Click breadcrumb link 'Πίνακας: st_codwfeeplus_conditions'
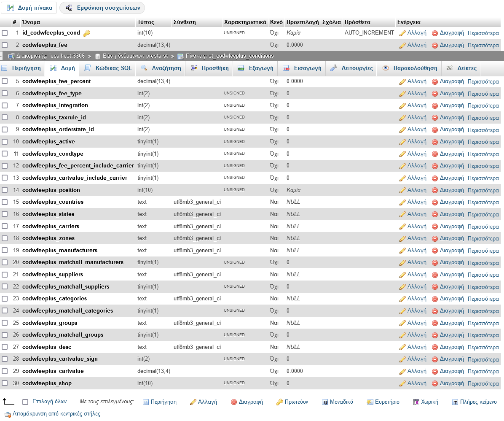 [x=230, y=56]
